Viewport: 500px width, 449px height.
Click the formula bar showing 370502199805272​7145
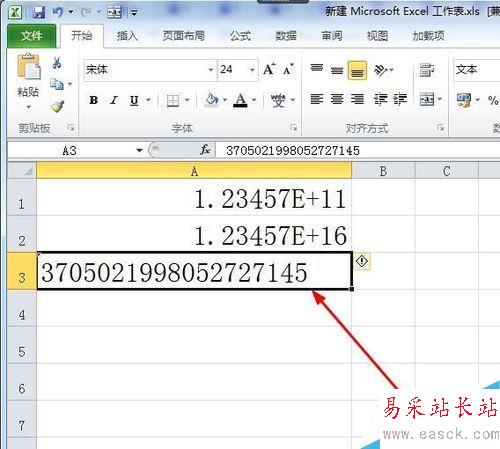point(358,150)
